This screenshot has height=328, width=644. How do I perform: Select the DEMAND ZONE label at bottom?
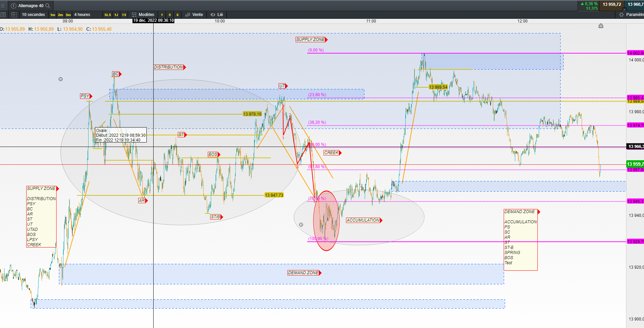[304, 273]
